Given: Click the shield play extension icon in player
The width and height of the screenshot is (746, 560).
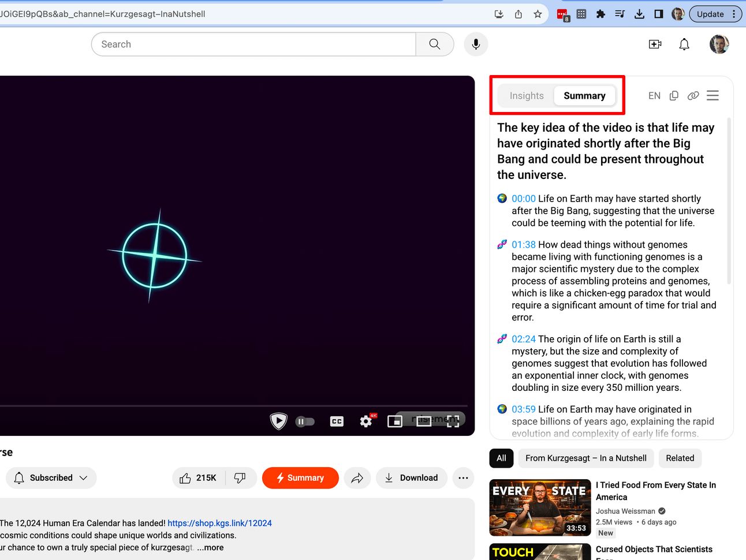Looking at the screenshot, I should tap(278, 421).
